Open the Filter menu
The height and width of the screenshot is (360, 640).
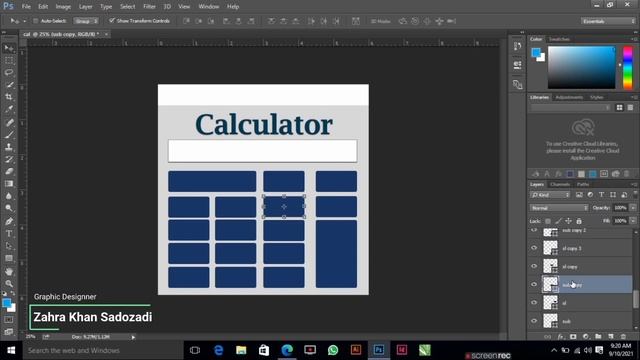(149, 7)
